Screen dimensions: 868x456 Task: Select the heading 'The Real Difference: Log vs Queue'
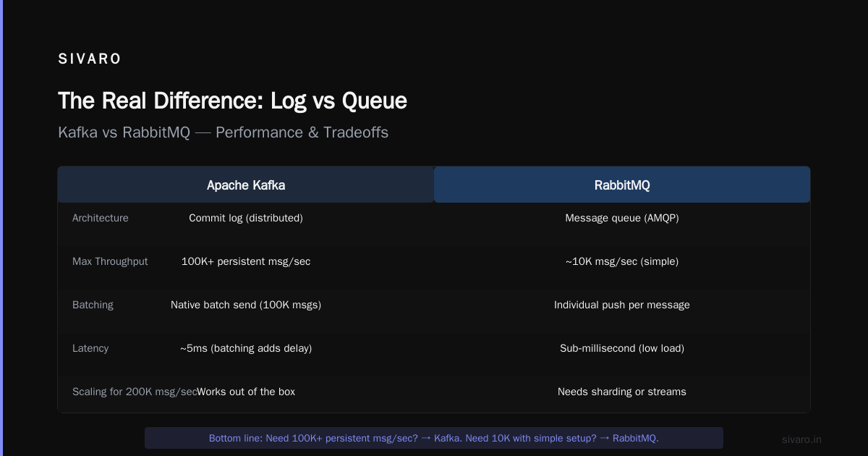click(x=232, y=101)
